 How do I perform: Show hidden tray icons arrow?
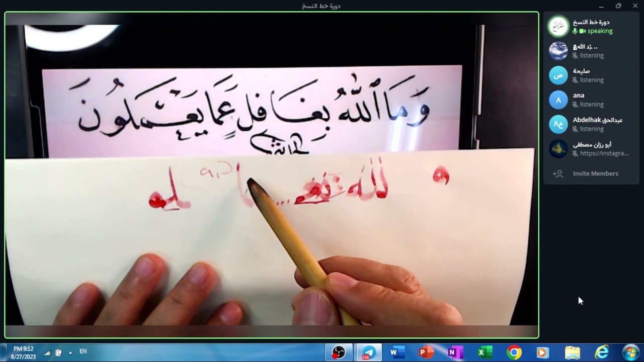pos(70,352)
